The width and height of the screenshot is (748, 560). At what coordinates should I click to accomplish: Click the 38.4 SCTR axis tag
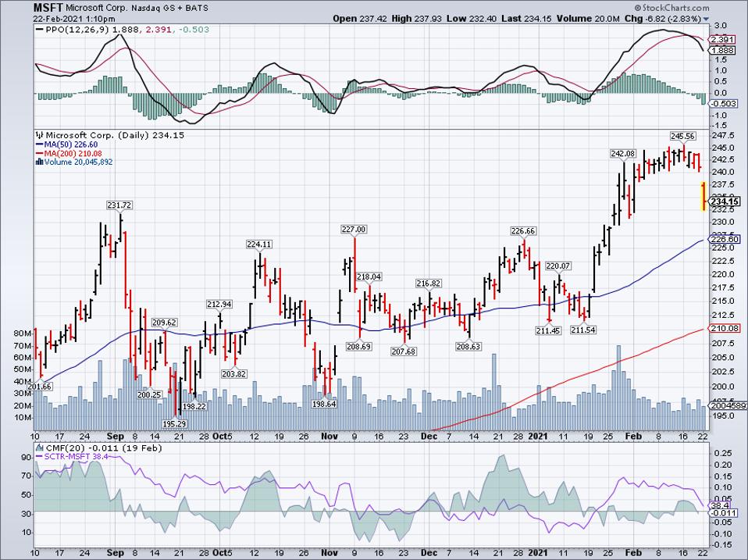point(719,505)
